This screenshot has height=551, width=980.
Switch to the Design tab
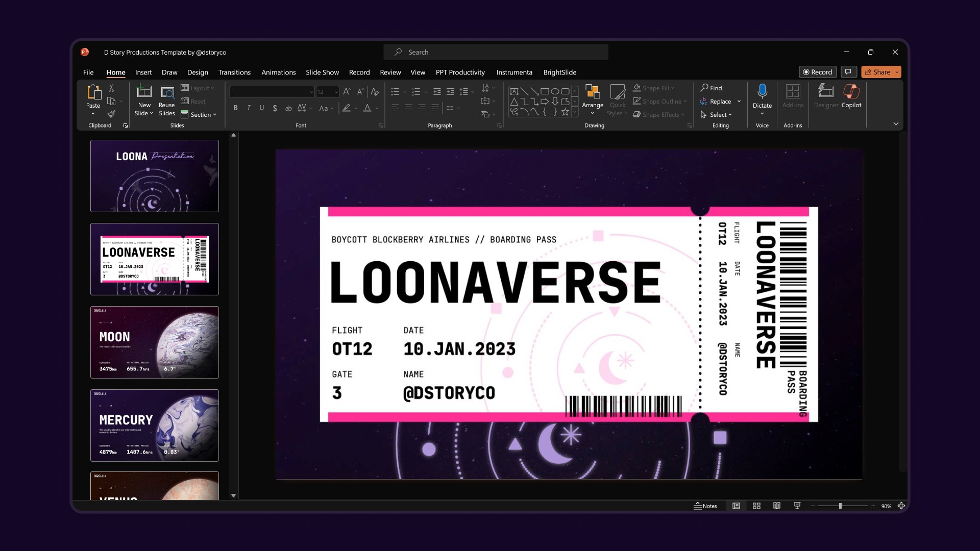click(x=198, y=72)
